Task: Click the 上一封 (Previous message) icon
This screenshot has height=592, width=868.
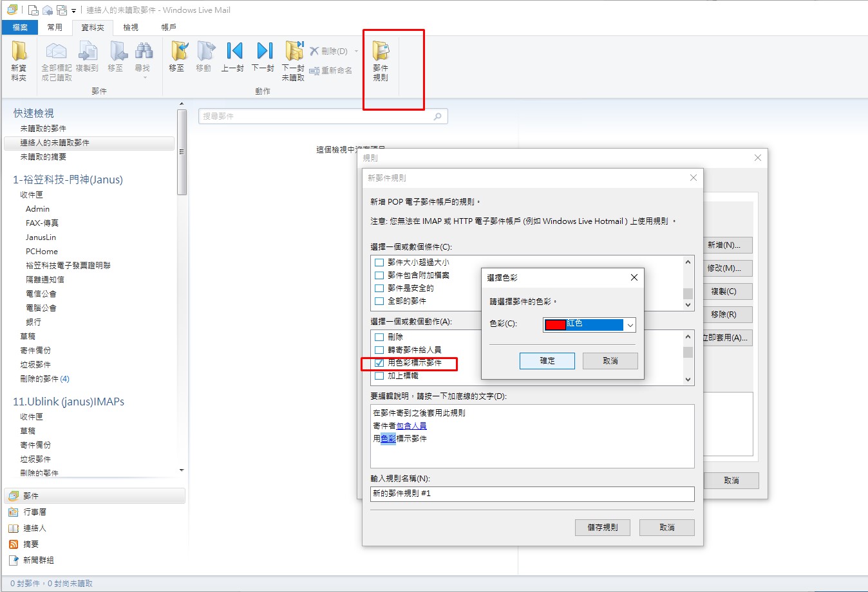Action: tap(233, 52)
